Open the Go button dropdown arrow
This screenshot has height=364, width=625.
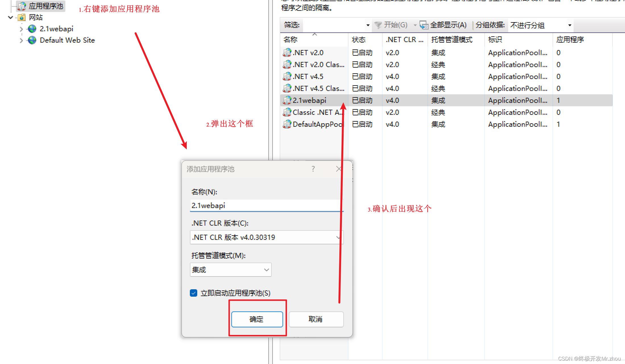click(x=415, y=25)
